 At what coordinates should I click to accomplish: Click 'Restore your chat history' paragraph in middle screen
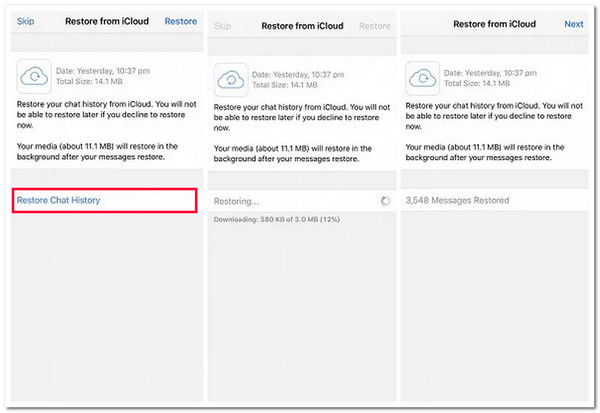[302, 118]
